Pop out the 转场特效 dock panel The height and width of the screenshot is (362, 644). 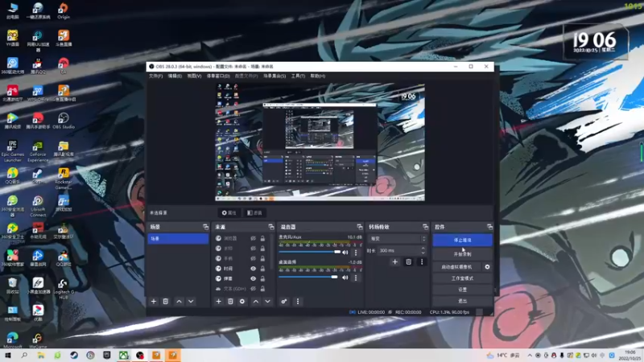pyautogui.click(x=426, y=227)
